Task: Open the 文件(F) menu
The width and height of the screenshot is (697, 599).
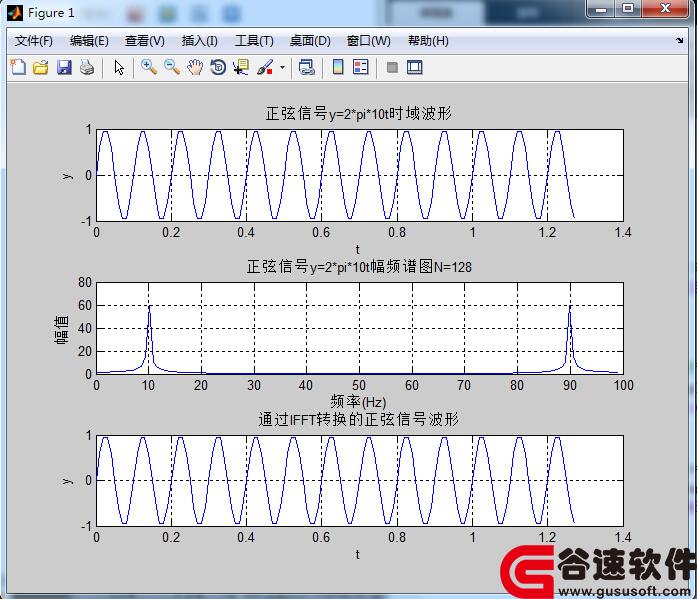Action: coord(34,41)
